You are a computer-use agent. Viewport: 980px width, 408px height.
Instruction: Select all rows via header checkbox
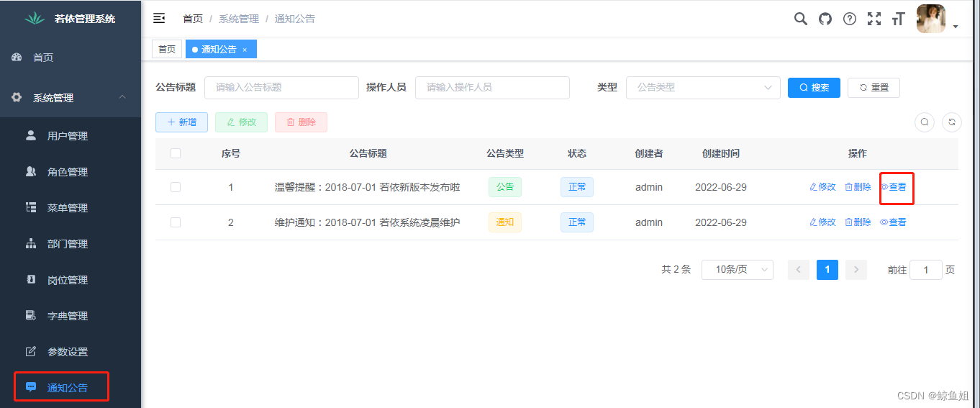176,153
